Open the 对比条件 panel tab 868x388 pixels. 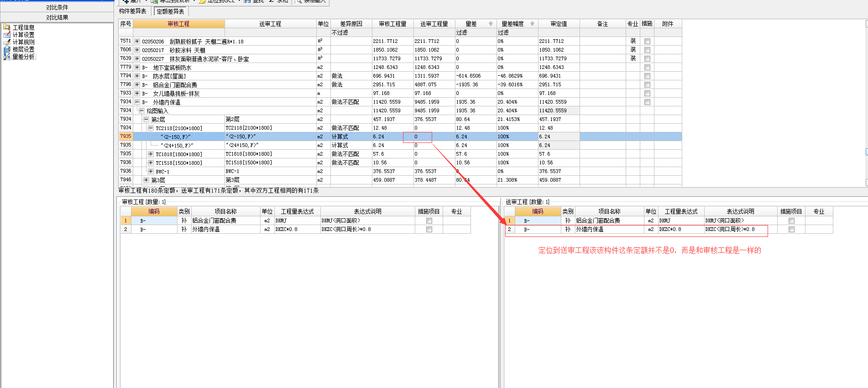pos(57,7)
